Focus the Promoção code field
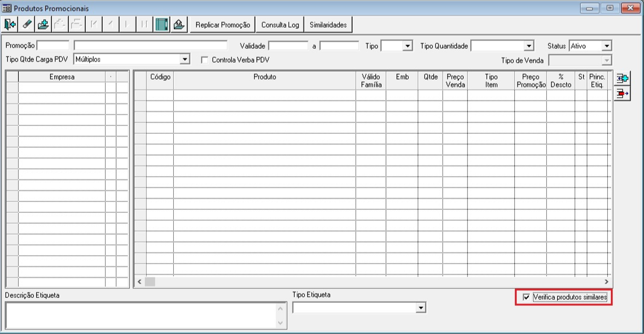 [53, 46]
